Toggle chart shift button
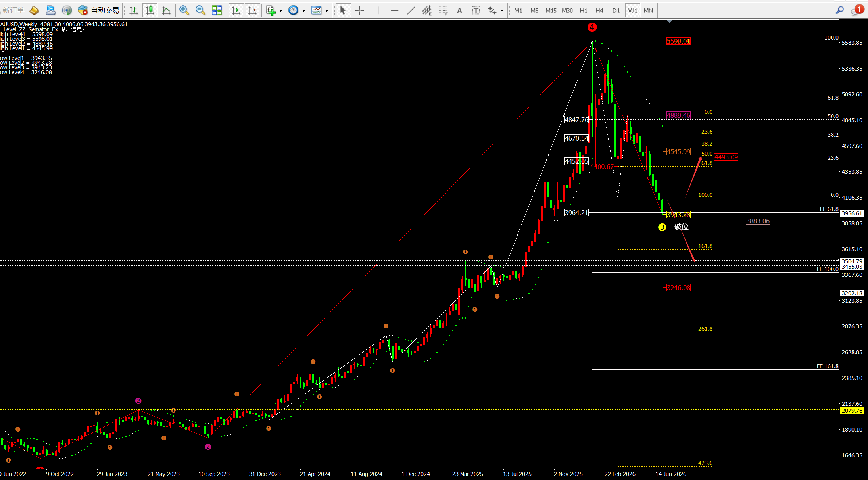 pyautogui.click(x=252, y=10)
